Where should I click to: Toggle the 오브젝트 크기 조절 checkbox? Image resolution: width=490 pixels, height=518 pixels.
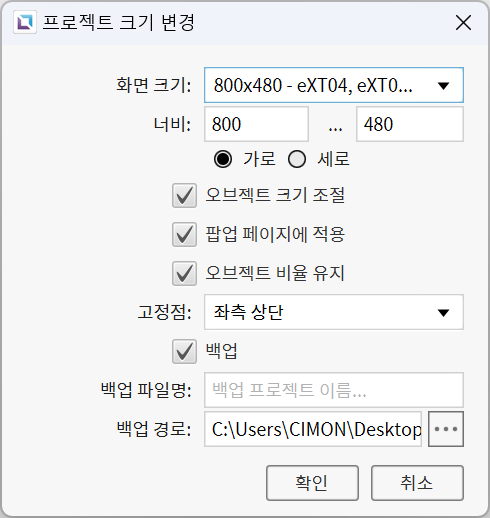(184, 195)
